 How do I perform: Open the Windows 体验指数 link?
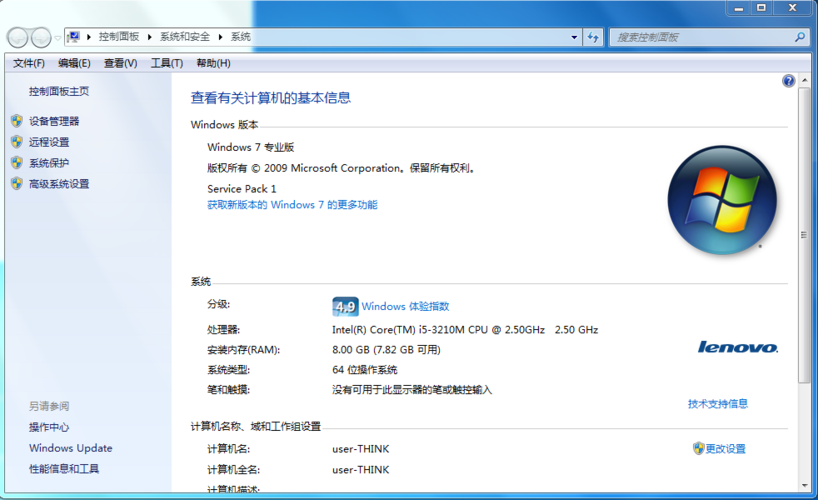click(405, 306)
